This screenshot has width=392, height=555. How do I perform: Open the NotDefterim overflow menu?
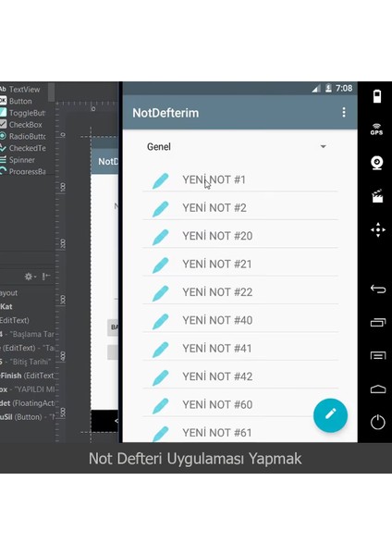pyautogui.click(x=344, y=113)
